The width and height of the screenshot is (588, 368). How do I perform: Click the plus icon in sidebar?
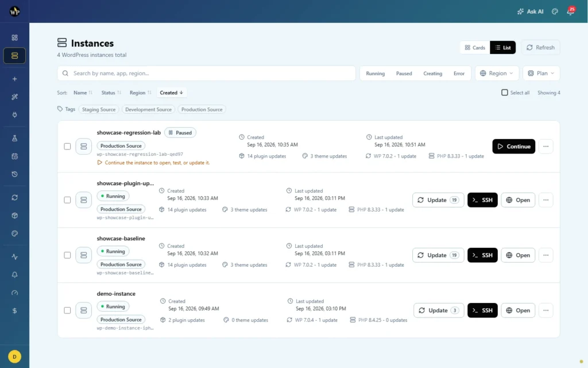point(14,79)
